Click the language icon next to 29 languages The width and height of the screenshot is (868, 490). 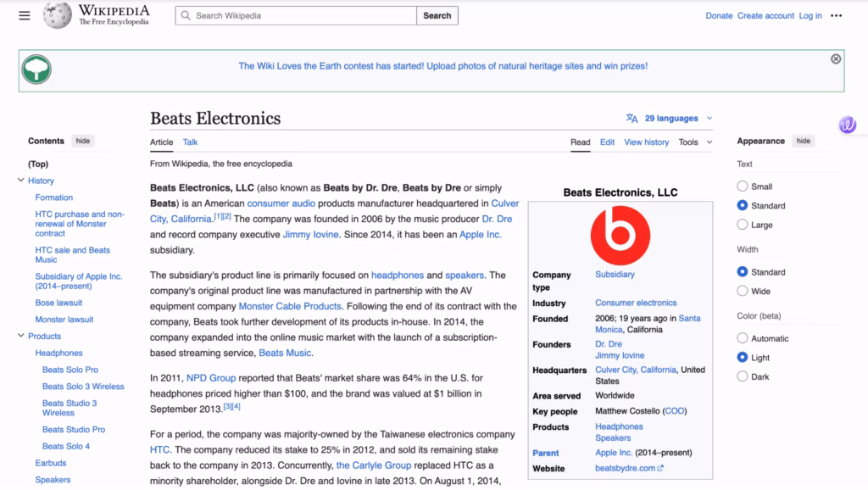click(631, 118)
